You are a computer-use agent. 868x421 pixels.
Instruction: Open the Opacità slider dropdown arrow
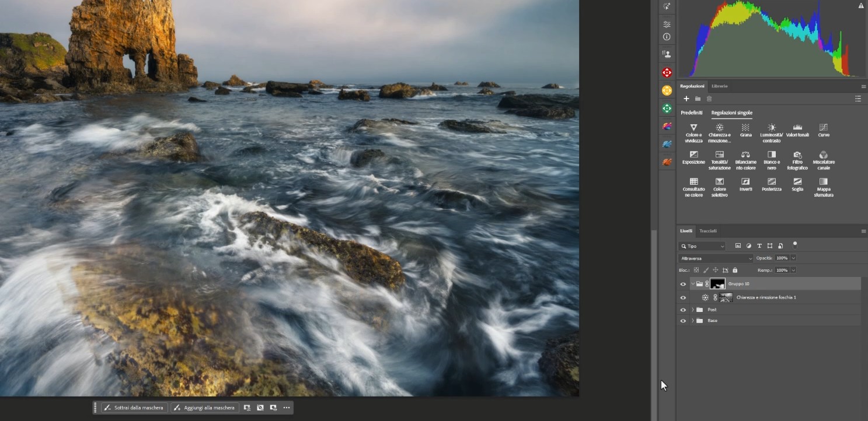793,258
